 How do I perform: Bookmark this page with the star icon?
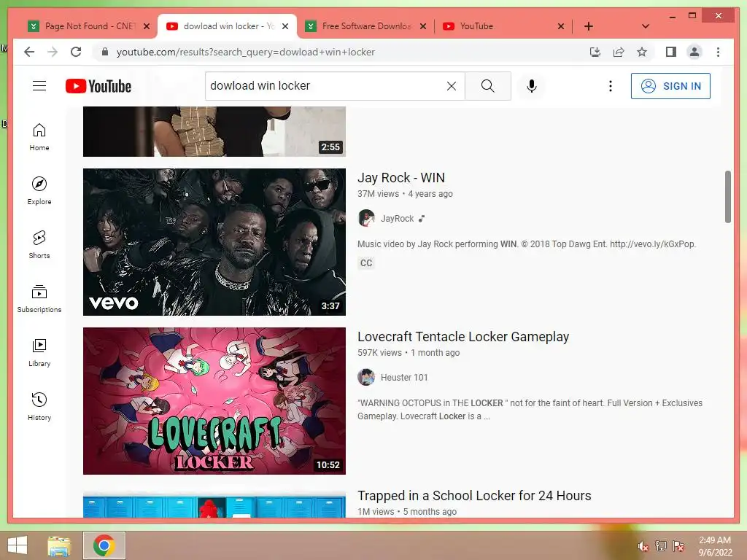(x=642, y=52)
